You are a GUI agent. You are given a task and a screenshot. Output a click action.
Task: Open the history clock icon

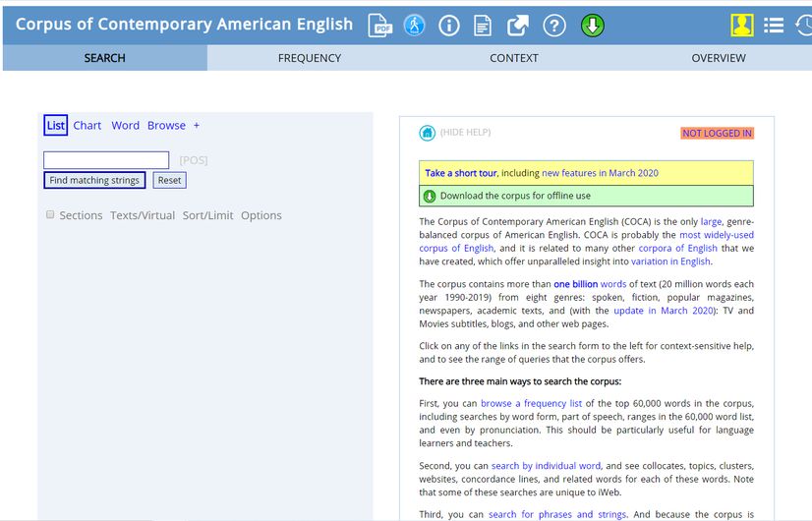[x=804, y=26]
